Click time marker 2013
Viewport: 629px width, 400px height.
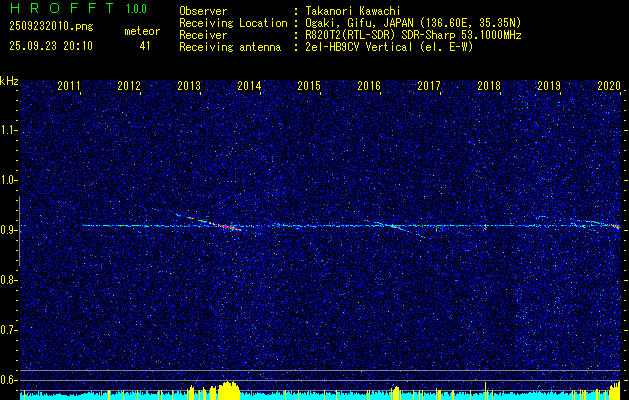189,85
